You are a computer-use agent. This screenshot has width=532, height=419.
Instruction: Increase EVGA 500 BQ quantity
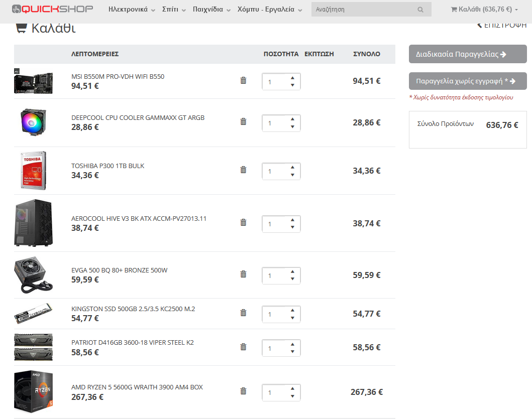(292, 271)
